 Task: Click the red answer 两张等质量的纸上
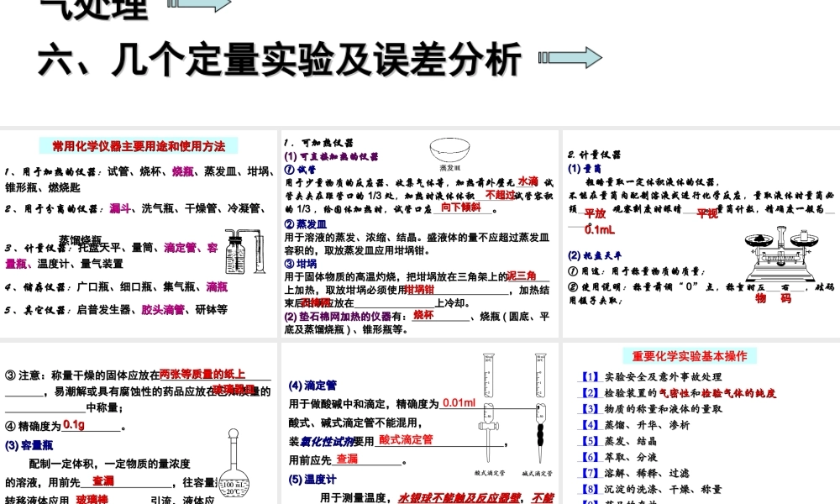[202, 374]
